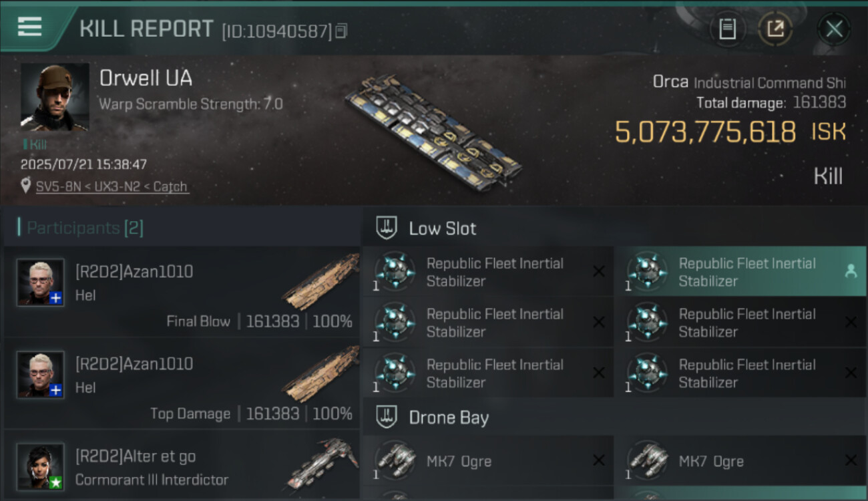The height and width of the screenshot is (501, 868).
Task: Select the Alter et go participant portrait
Action: click(x=41, y=466)
